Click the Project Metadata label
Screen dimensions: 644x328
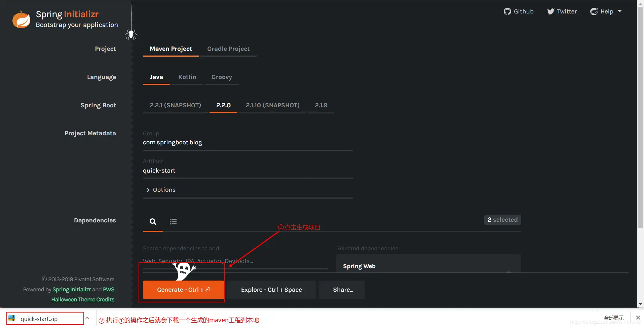(x=90, y=133)
